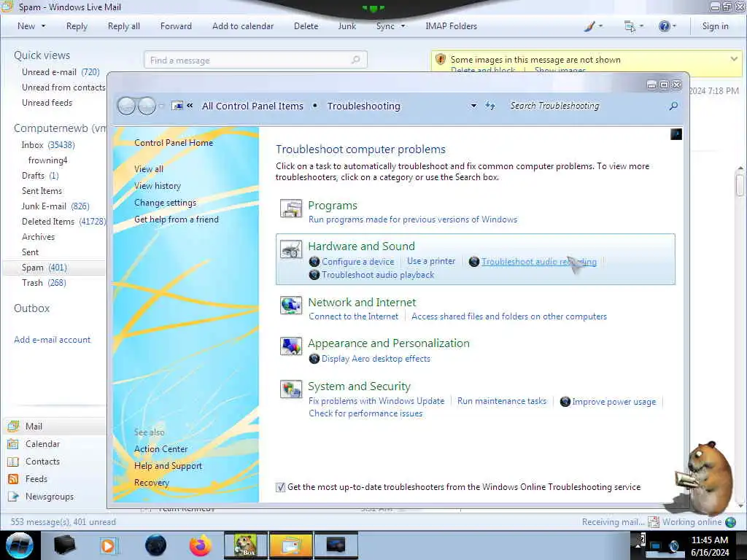The width and height of the screenshot is (747, 560).
Task: Open System and Security category icon
Action: coord(290,389)
